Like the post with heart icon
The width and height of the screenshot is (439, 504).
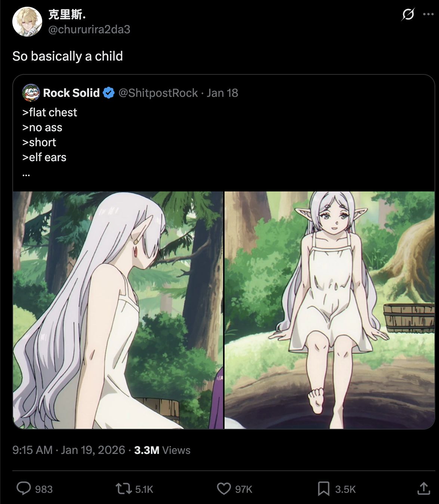point(224,489)
